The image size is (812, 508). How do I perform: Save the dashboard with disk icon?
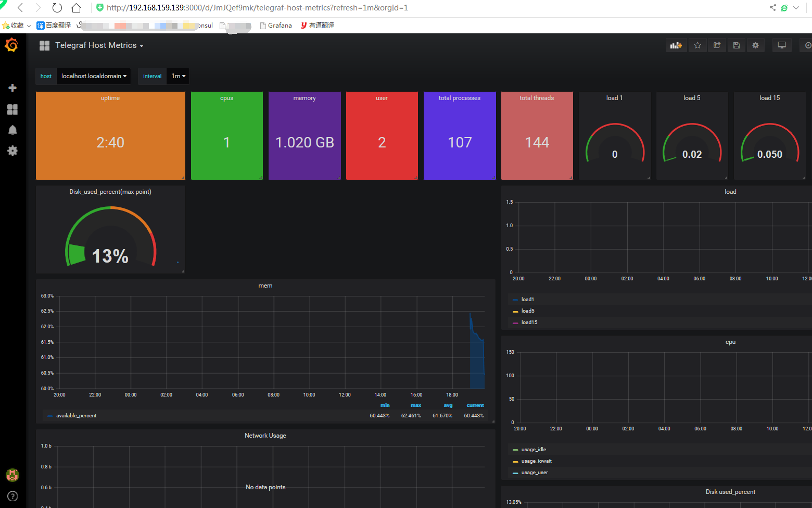tap(736, 45)
